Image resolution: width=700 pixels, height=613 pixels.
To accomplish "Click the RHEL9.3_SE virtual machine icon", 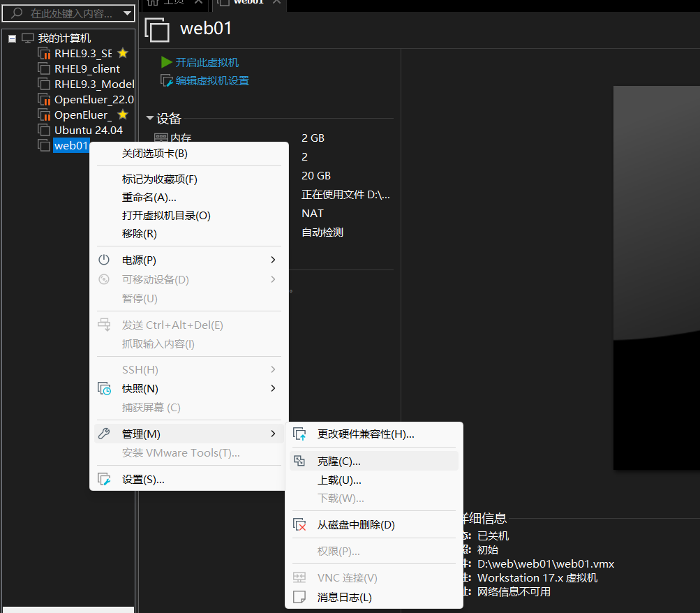I will coord(44,54).
